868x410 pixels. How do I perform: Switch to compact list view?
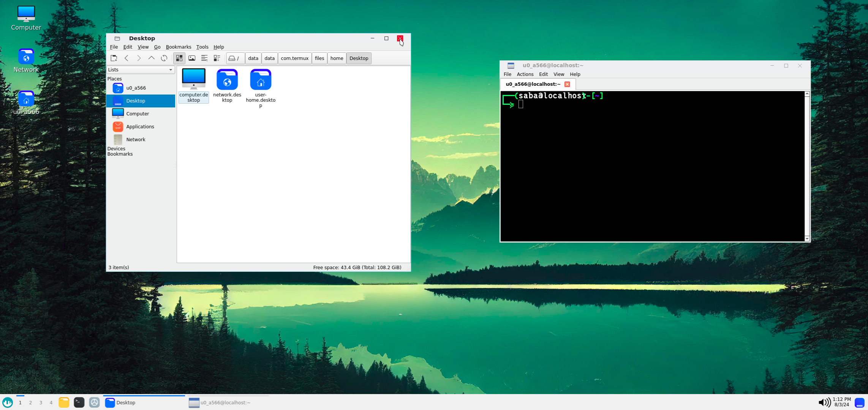pos(204,58)
